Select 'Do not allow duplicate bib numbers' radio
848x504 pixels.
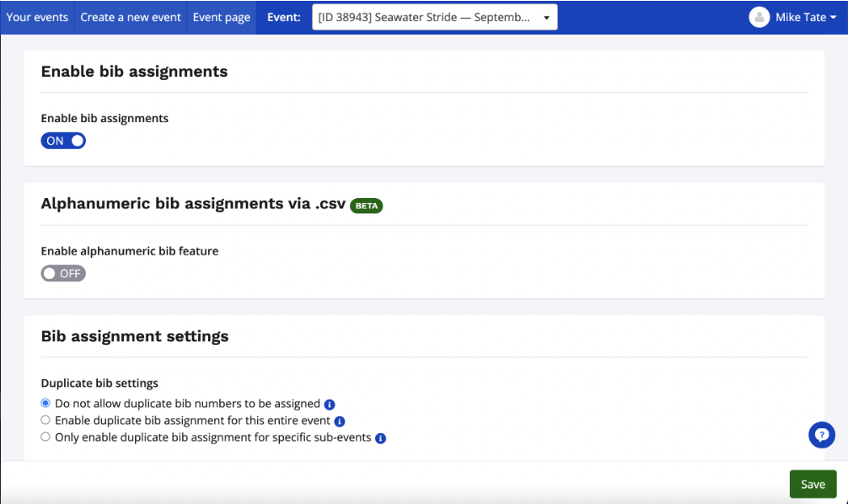tap(46, 404)
